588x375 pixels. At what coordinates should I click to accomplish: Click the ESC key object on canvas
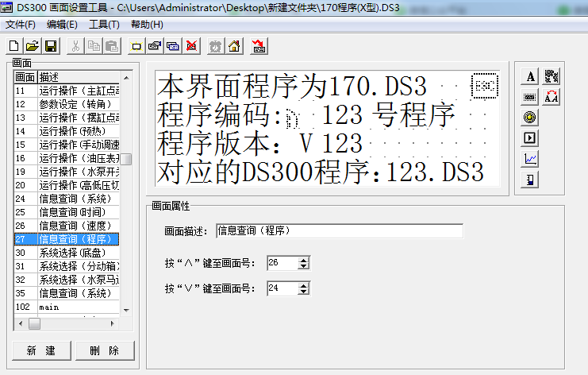point(485,86)
